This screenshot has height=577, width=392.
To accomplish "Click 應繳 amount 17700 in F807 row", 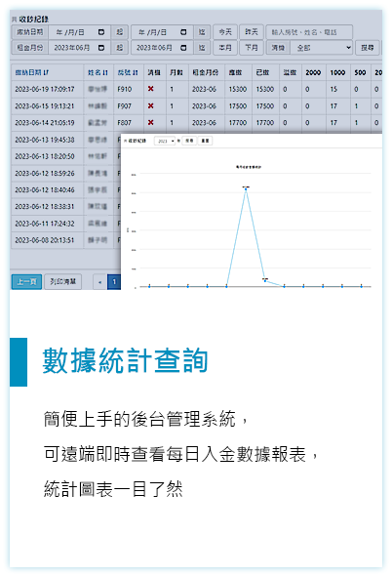I will pyautogui.click(x=238, y=123).
